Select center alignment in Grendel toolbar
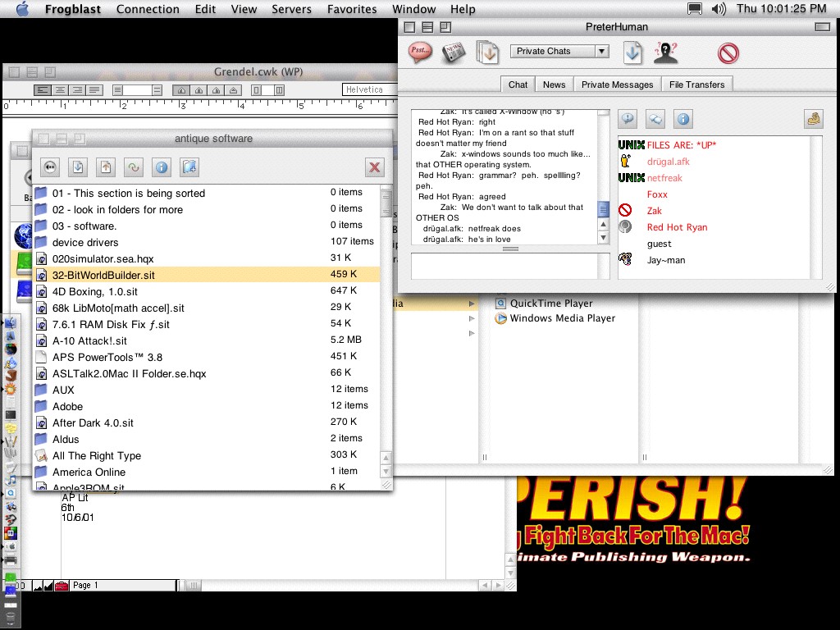Viewport: 840px width, 630px height. [x=60, y=90]
